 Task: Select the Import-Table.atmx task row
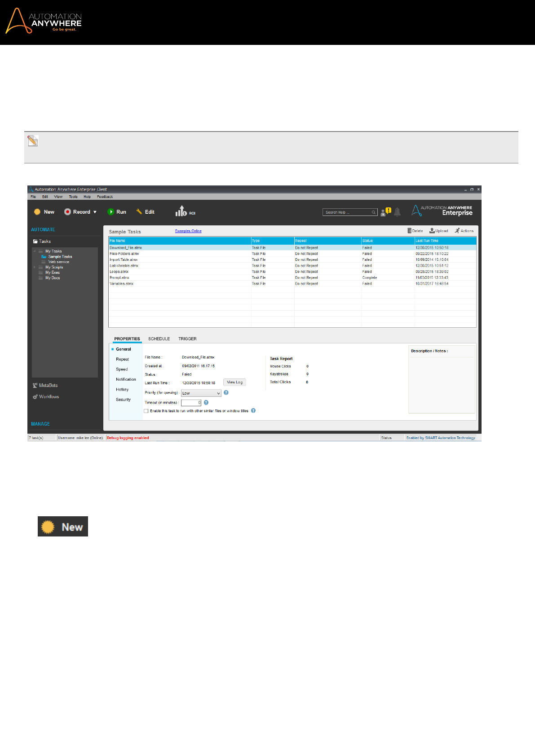click(x=292, y=260)
